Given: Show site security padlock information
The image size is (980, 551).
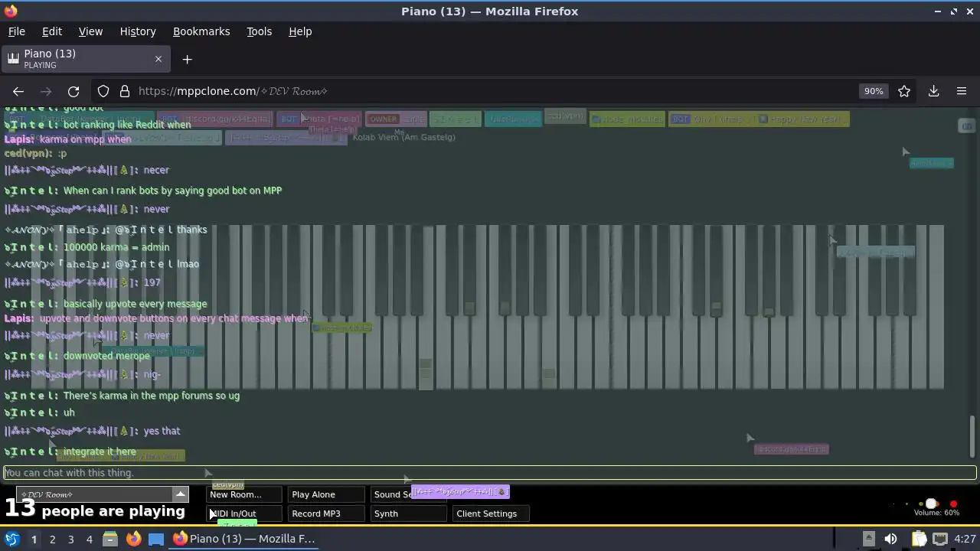Looking at the screenshot, I should click(125, 91).
